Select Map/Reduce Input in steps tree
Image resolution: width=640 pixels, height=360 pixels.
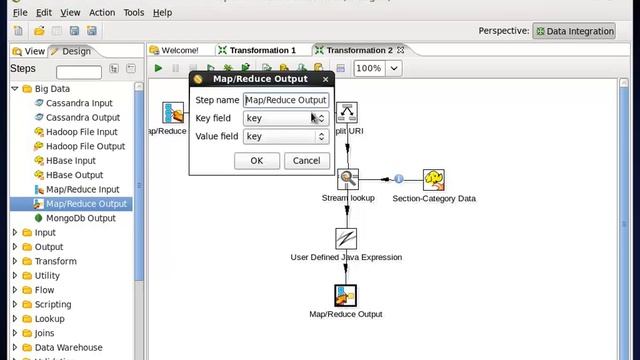(82, 189)
